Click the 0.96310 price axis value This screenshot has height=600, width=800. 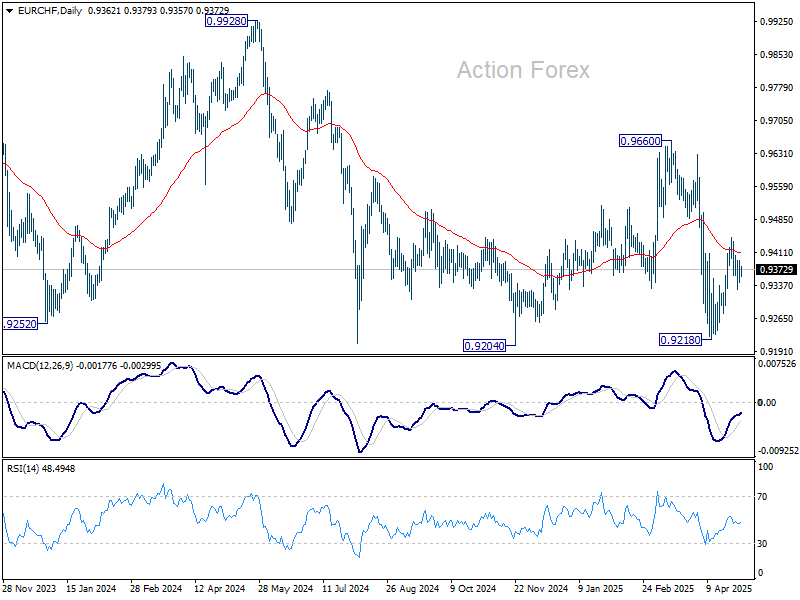pos(777,154)
